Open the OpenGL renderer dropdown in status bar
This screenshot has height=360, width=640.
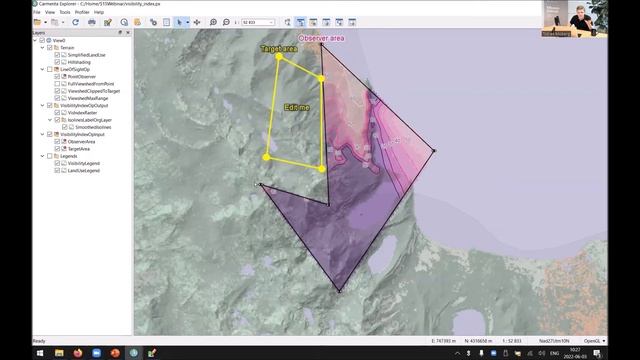[594, 341]
